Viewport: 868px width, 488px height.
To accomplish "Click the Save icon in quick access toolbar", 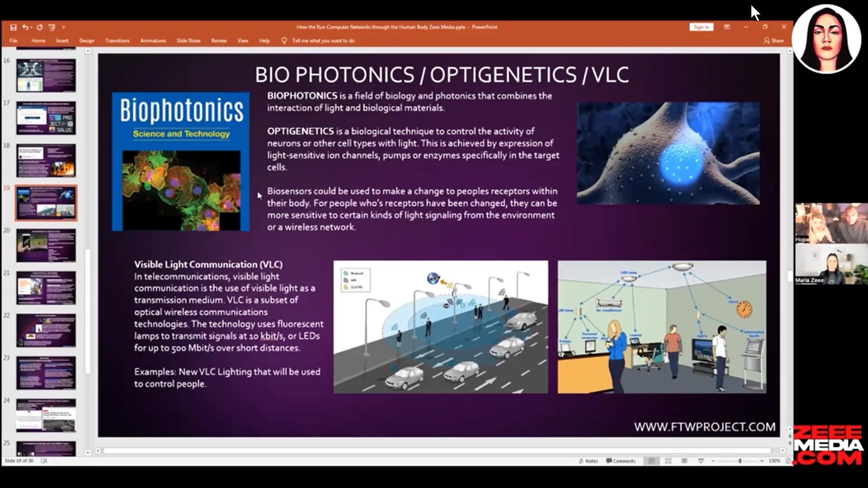I will [x=14, y=27].
